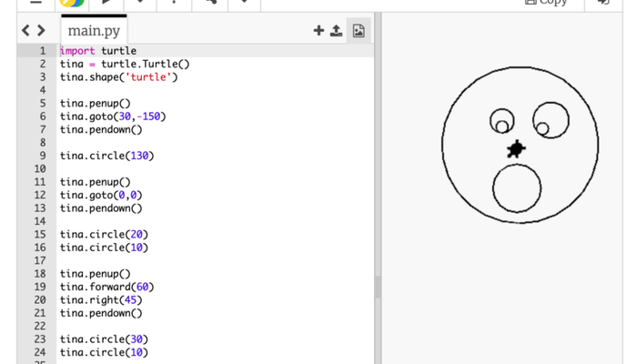Click the turtle sprite in the output canvas

[x=516, y=148]
